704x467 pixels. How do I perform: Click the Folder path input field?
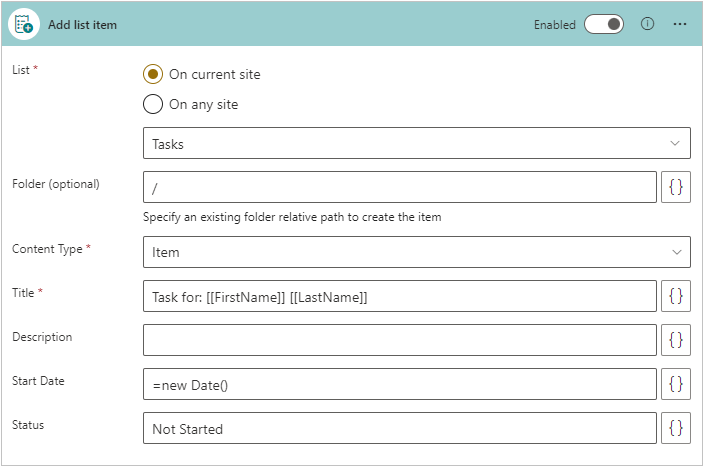[400, 187]
